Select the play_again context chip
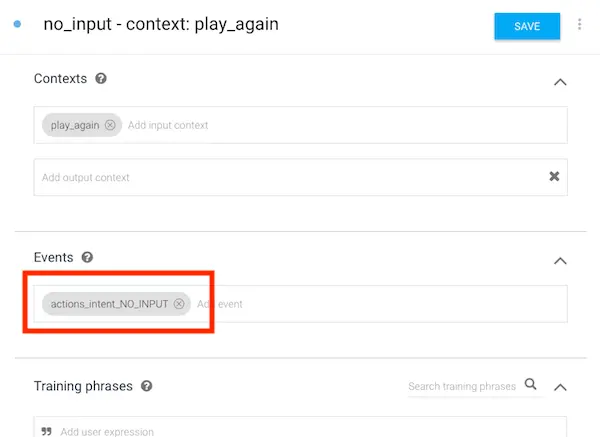Screen dimensions: 600x437 [x=75, y=125]
